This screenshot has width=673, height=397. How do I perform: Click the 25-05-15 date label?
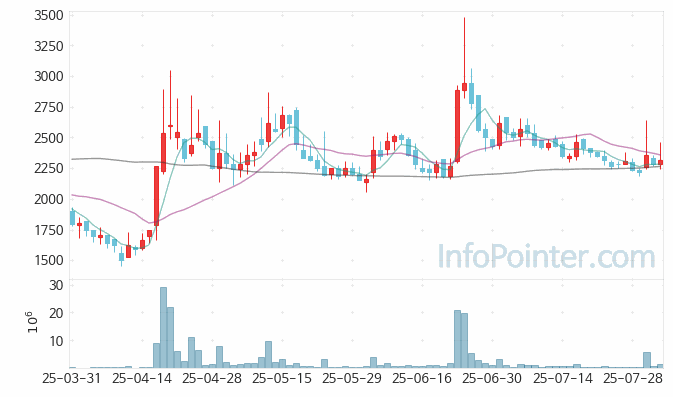pyautogui.click(x=282, y=379)
